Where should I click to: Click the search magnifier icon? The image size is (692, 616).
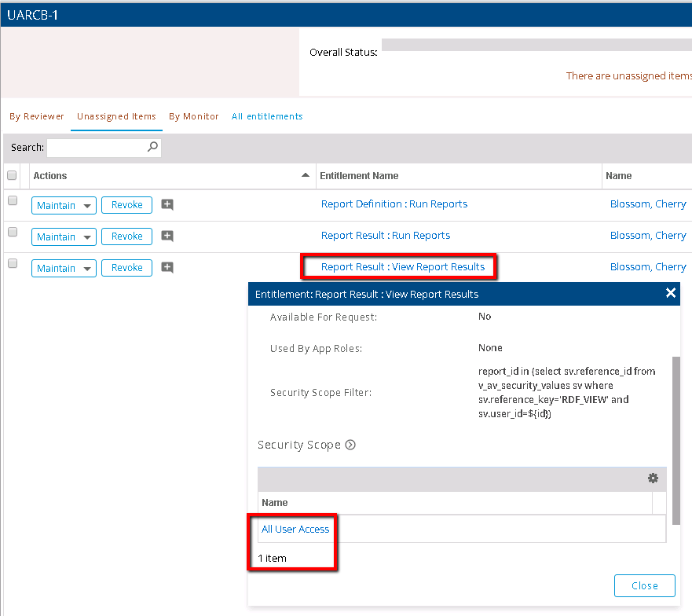152,147
